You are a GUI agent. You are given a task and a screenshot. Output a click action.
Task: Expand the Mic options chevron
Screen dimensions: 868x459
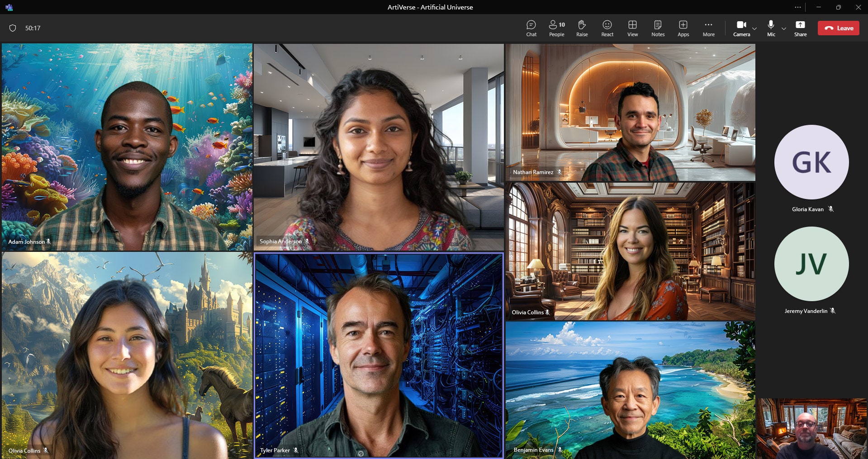click(783, 28)
